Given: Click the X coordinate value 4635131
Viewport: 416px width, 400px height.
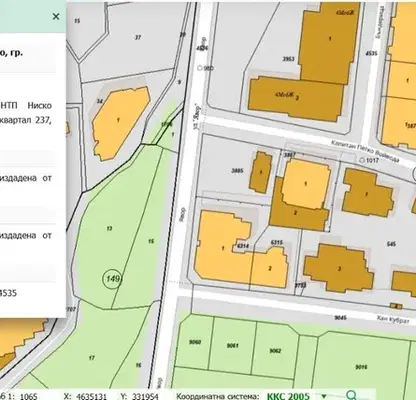Looking at the screenshot, I should [91, 396].
